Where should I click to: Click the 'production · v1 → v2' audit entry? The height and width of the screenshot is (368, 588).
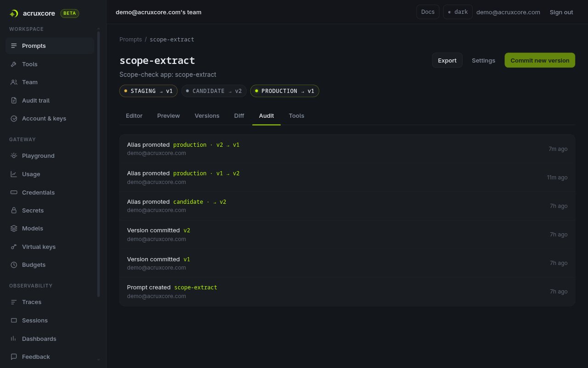pyautogui.click(x=347, y=177)
